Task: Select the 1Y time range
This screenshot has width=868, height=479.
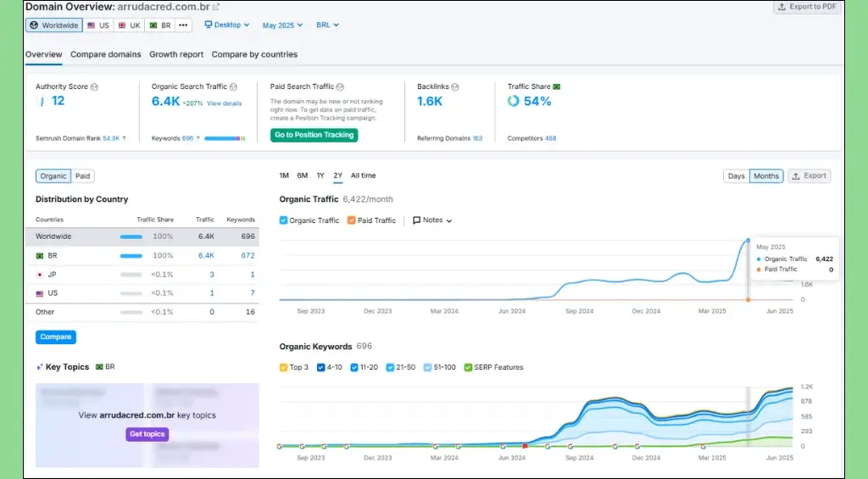Action: pos(320,175)
